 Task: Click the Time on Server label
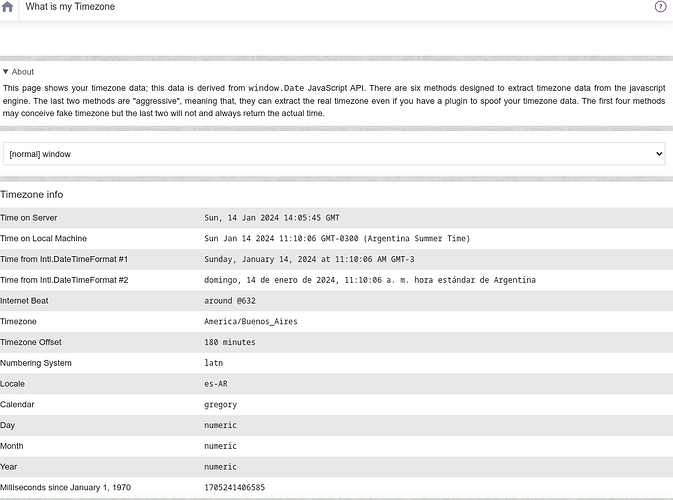coord(29,218)
